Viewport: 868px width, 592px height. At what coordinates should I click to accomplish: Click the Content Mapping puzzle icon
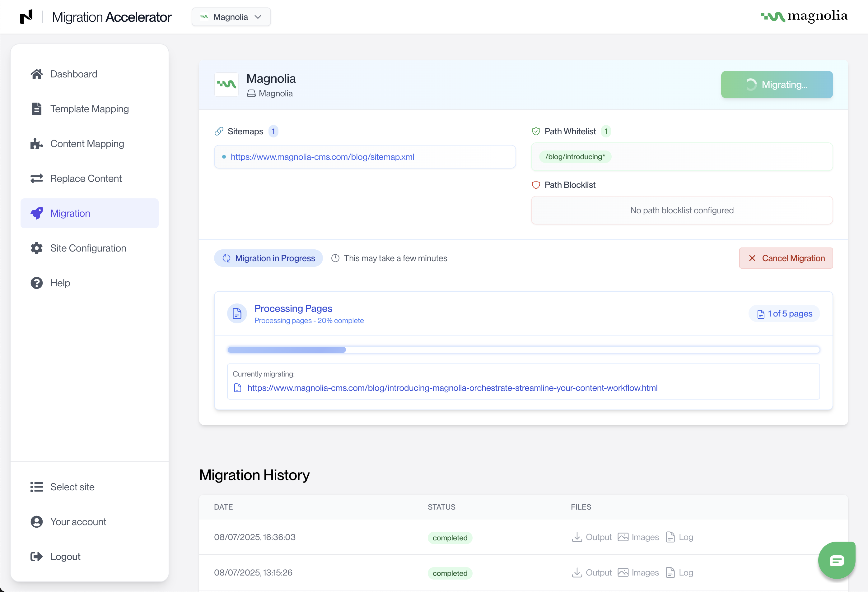point(36,144)
